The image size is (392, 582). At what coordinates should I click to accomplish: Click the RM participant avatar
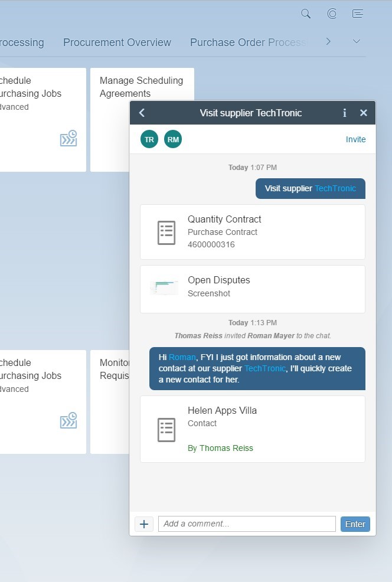(173, 139)
